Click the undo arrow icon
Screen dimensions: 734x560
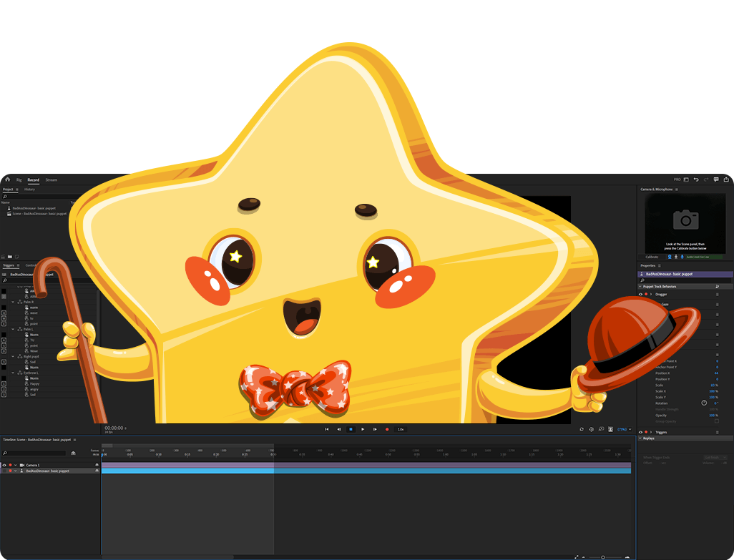(696, 180)
